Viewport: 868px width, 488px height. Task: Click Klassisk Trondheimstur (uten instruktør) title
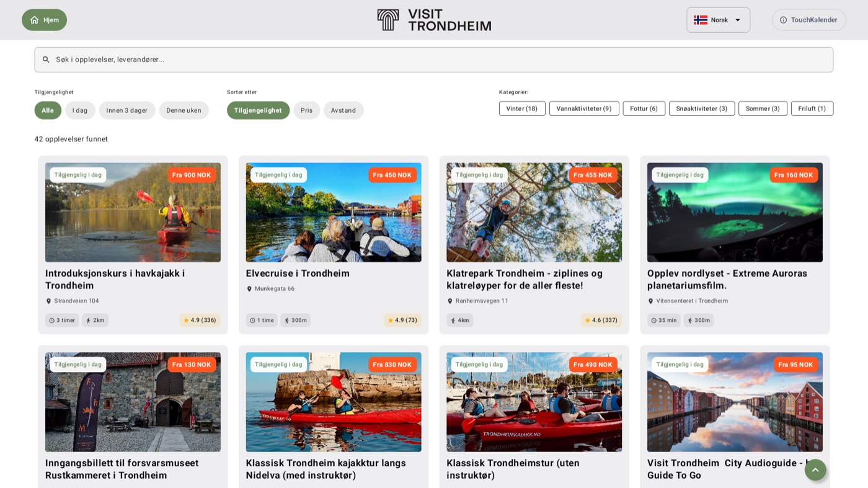pyautogui.click(x=513, y=469)
